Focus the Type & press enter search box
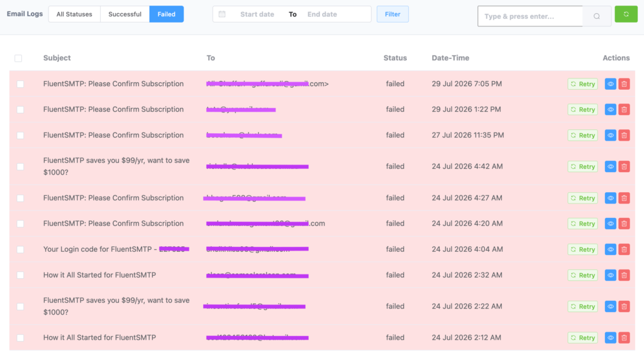The width and height of the screenshot is (644, 358). pos(530,16)
